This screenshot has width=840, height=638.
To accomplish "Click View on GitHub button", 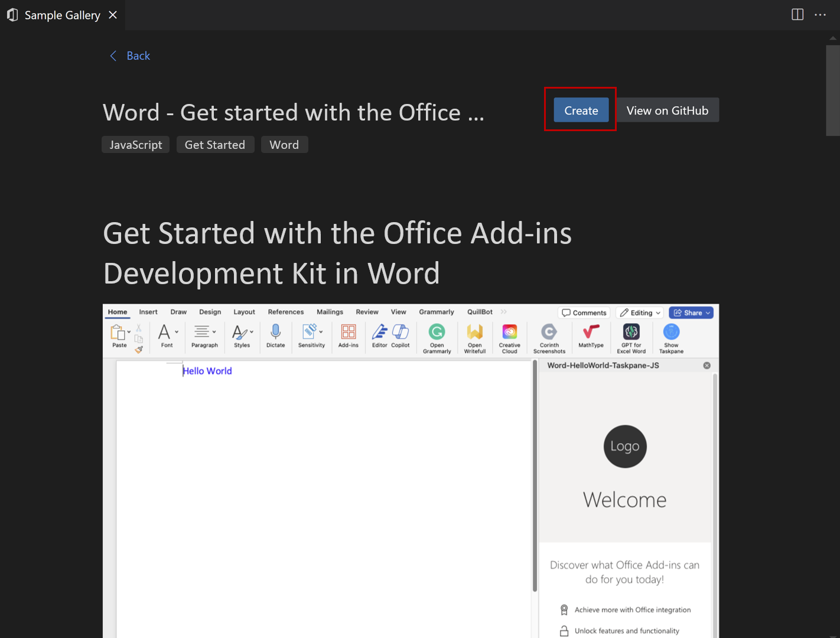I will (668, 110).
